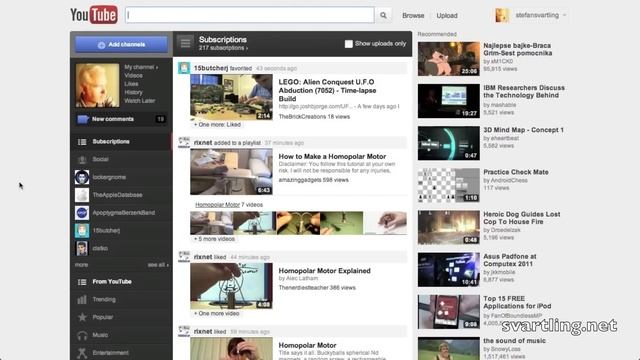Image resolution: width=640 pixels, height=360 pixels.
Task: Expand the more subscriptions link
Action: [81, 265]
